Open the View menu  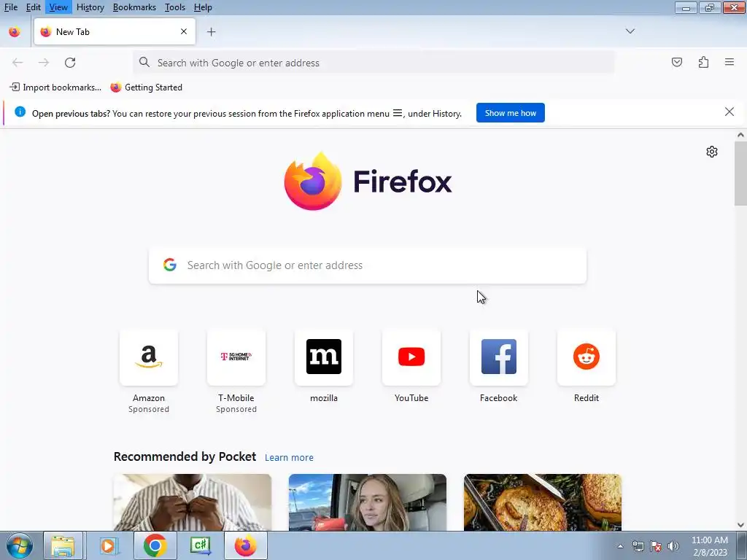coord(58,7)
